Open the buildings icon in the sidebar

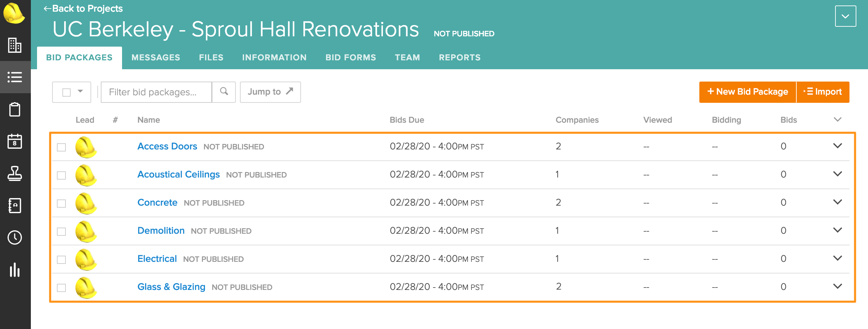pyautogui.click(x=15, y=45)
